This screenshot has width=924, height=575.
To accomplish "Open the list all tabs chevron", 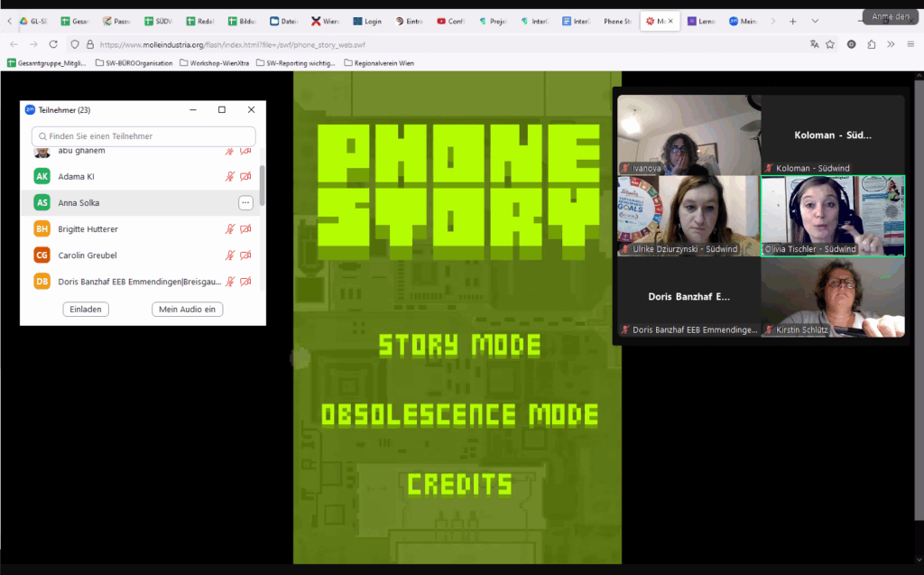I will click(x=816, y=21).
